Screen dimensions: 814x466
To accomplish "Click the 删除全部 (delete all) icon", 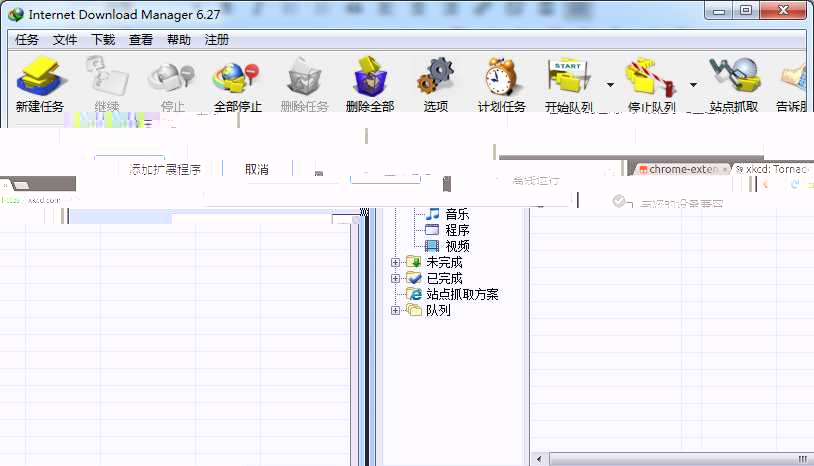I will (370, 85).
